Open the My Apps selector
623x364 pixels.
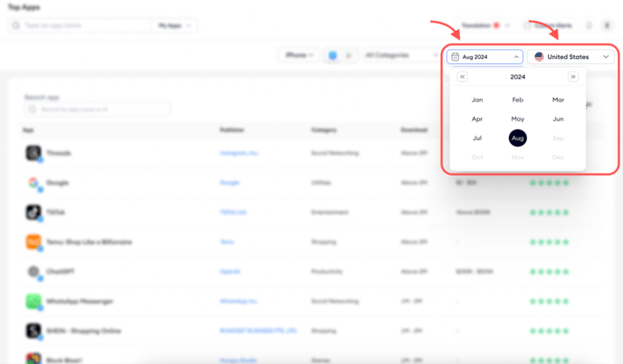pyautogui.click(x=175, y=25)
